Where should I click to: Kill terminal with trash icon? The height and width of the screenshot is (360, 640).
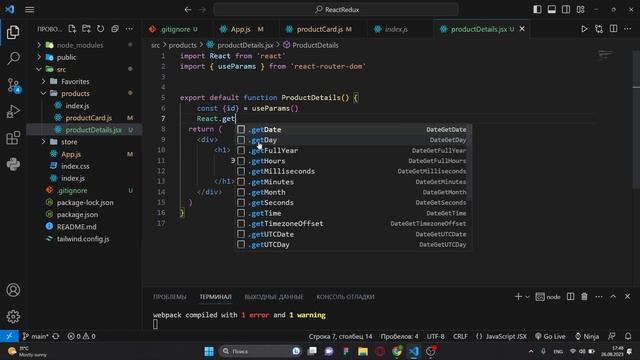click(x=584, y=297)
